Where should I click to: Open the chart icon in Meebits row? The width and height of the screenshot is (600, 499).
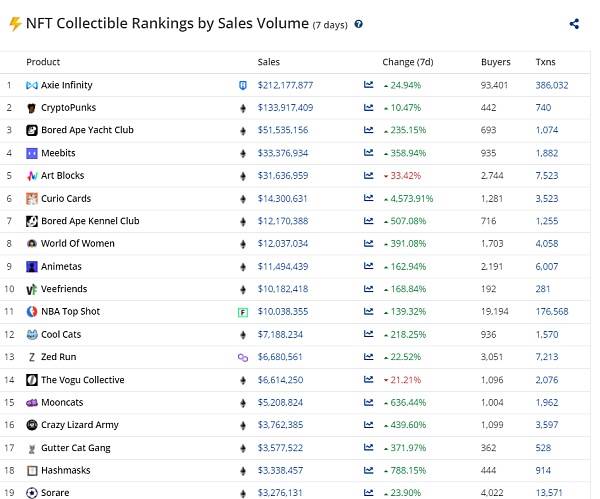pyautogui.click(x=368, y=153)
